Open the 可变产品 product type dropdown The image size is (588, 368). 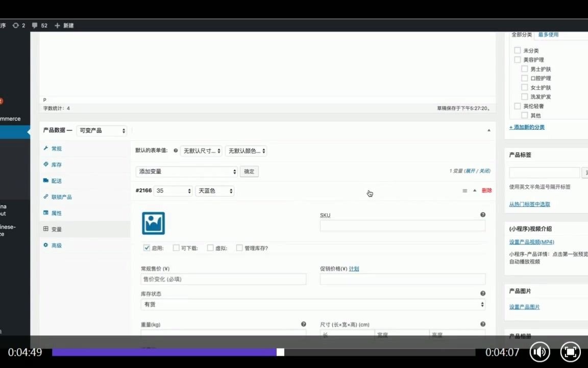[x=102, y=130]
